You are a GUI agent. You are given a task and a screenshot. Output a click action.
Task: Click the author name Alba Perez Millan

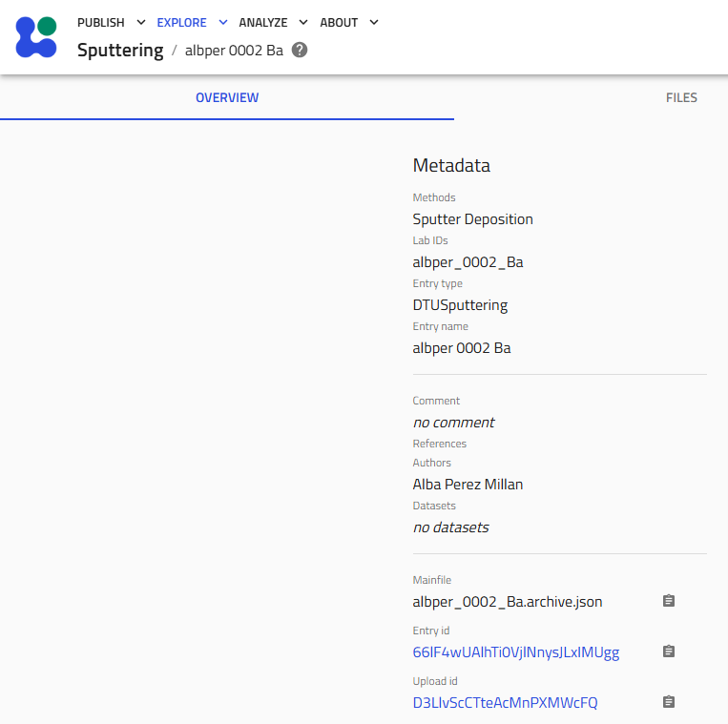pos(468,485)
